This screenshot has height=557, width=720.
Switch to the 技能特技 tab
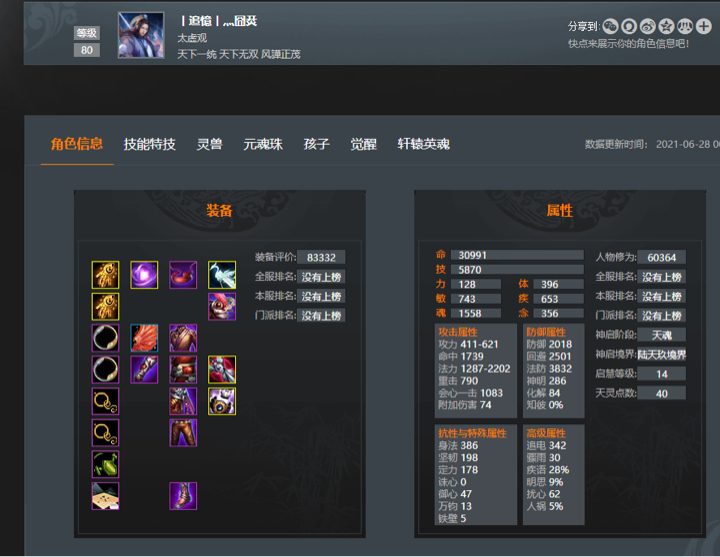coord(150,144)
